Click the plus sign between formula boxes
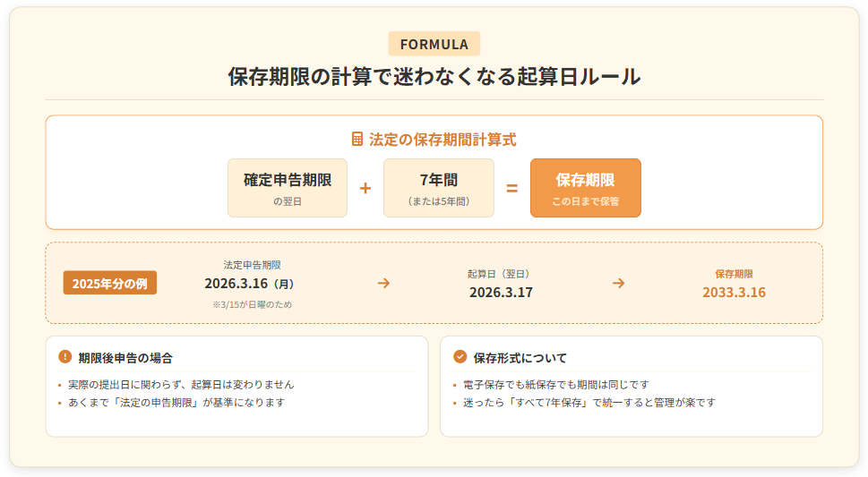 click(365, 189)
